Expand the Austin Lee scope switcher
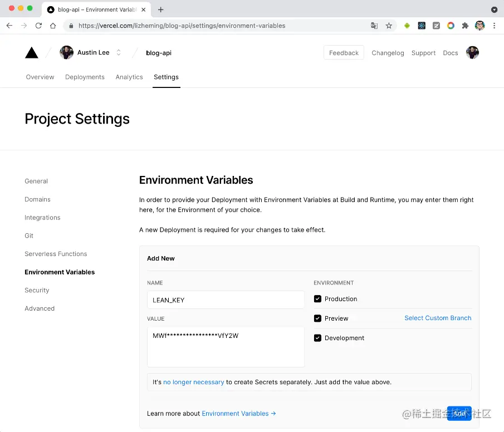 coord(119,53)
